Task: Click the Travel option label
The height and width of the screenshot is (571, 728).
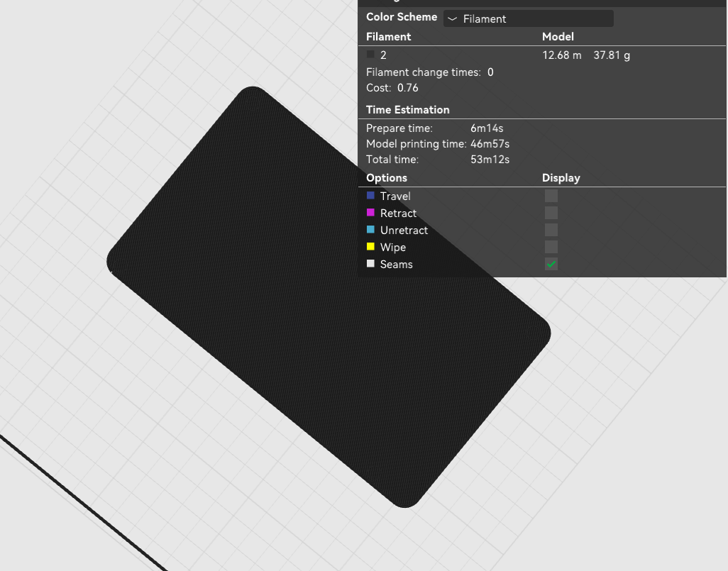Action: point(395,196)
